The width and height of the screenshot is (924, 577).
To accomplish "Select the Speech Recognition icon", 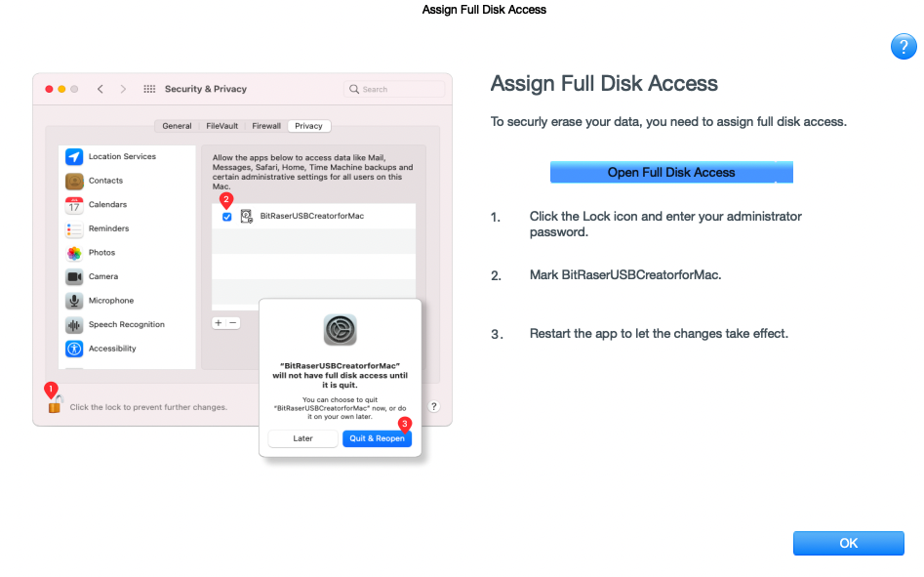I will (x=74, y=325).
